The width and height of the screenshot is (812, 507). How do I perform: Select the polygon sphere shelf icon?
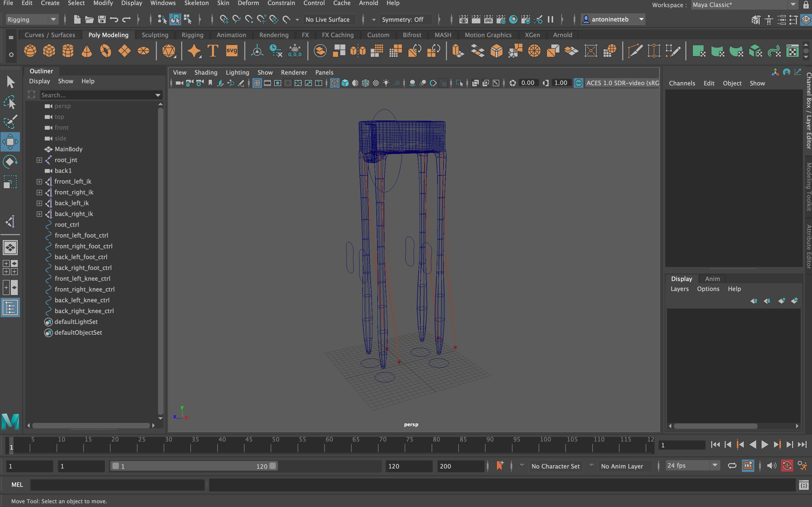point(30,51)
